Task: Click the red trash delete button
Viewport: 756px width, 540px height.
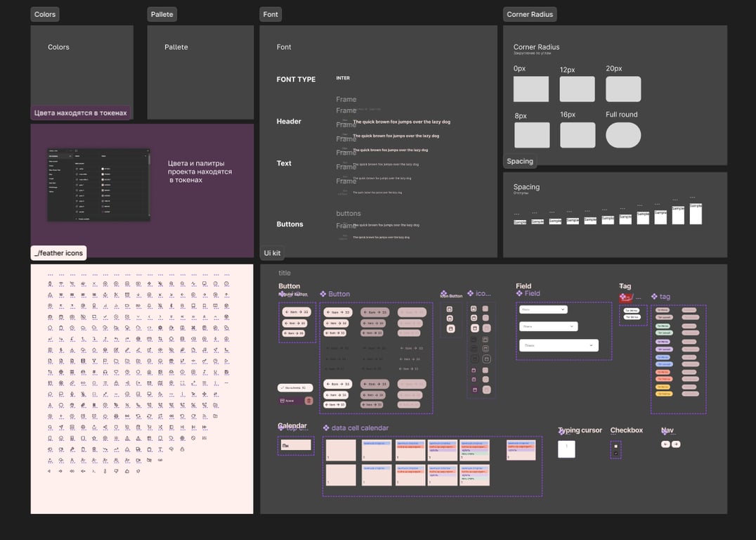Action: pyautogui.click(x=308, y=401)
